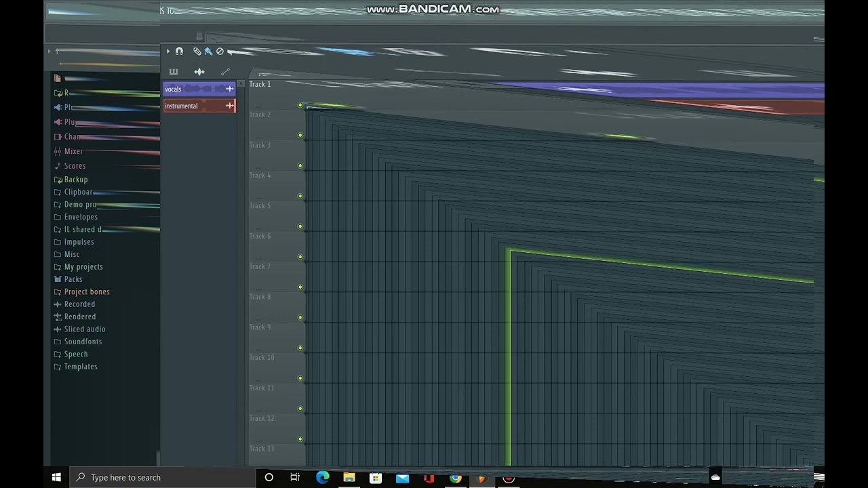This screenshot has height=488, width=868.
Task: Open the Recorded folder
Action: [x=75, y=304]
